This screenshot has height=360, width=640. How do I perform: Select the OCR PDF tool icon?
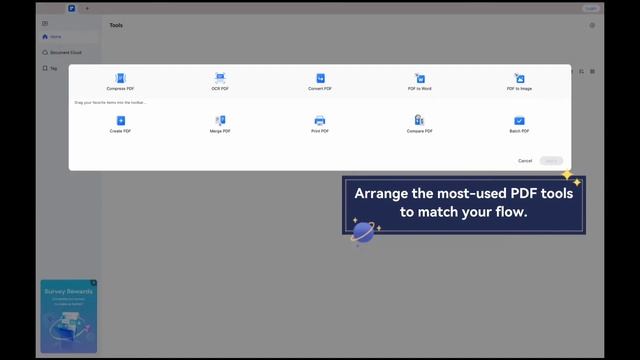tap(220, 78)
